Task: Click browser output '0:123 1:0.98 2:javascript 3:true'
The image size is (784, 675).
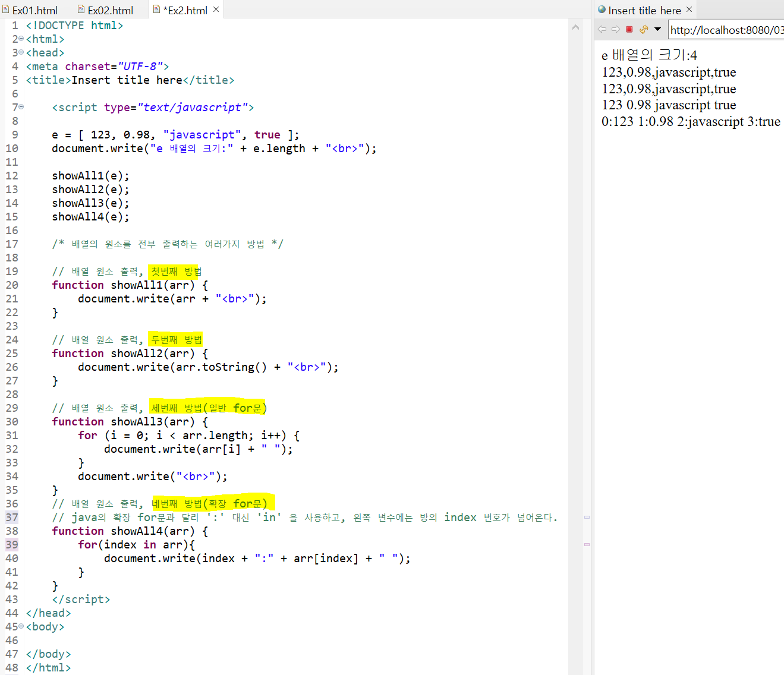Action: click(691, 122)
